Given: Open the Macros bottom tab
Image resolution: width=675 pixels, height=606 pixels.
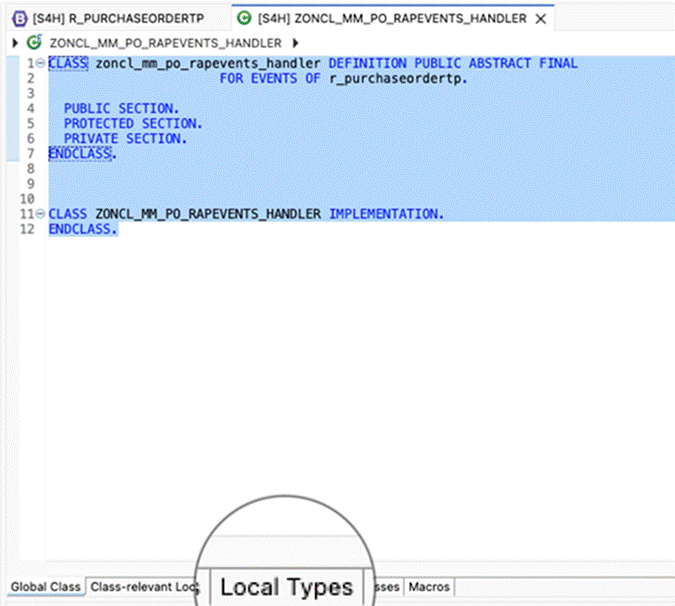Looking at the screenshot, I should tap(429, 587).
